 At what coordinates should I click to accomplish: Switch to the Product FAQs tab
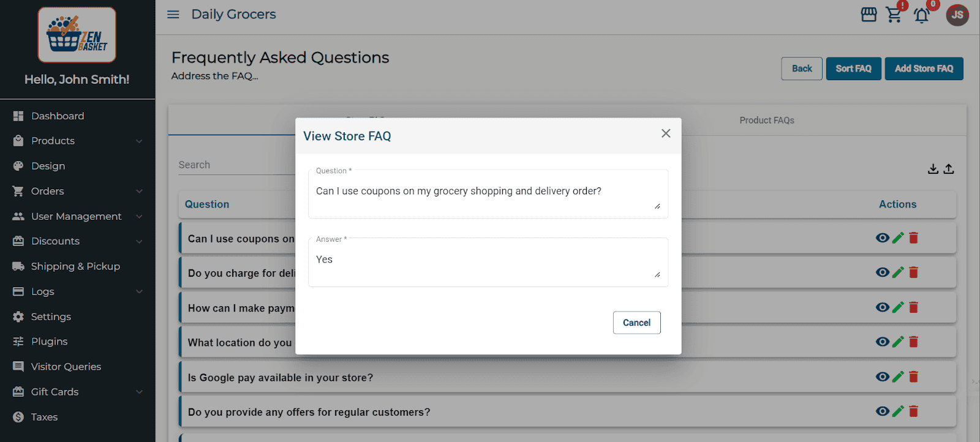(x=766, y=121)
